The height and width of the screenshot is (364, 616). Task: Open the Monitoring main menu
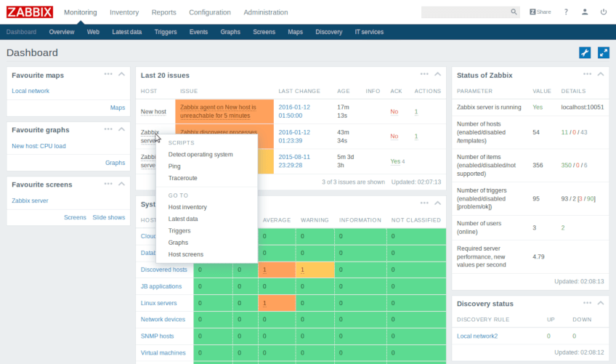[80, 12]
